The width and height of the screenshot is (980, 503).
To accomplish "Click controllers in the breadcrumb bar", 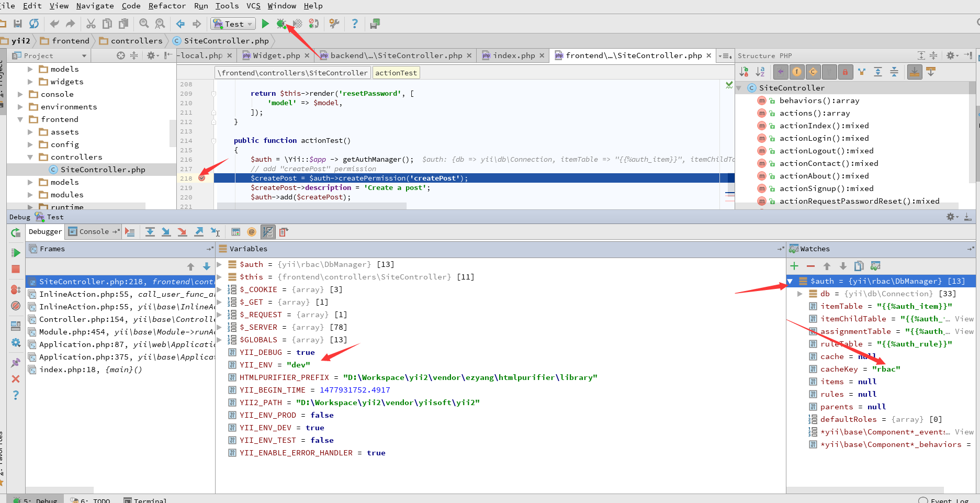I will point(131,41).
